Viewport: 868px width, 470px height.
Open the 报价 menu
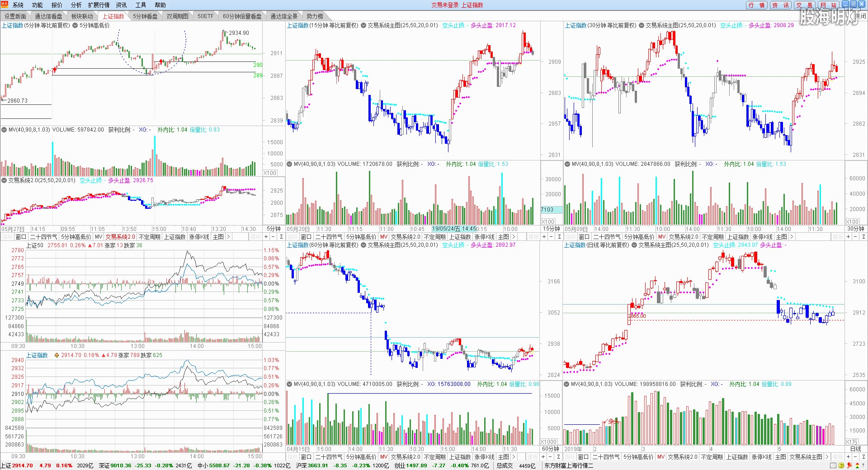57,5
